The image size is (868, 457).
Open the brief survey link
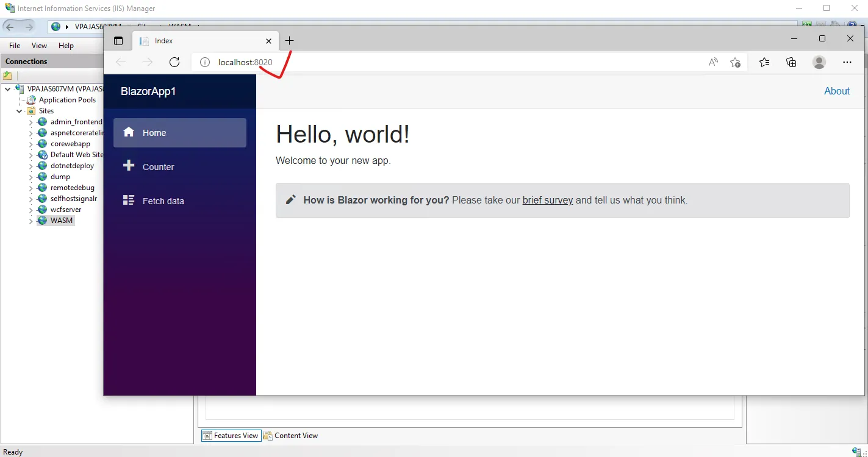[x=548, y=200]
